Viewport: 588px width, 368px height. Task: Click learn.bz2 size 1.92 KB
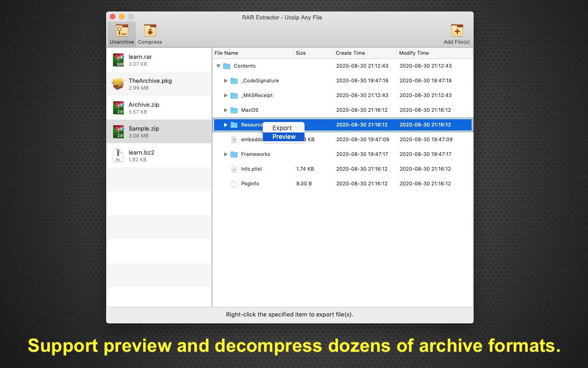pyautogui.click(x=138, y=160)
